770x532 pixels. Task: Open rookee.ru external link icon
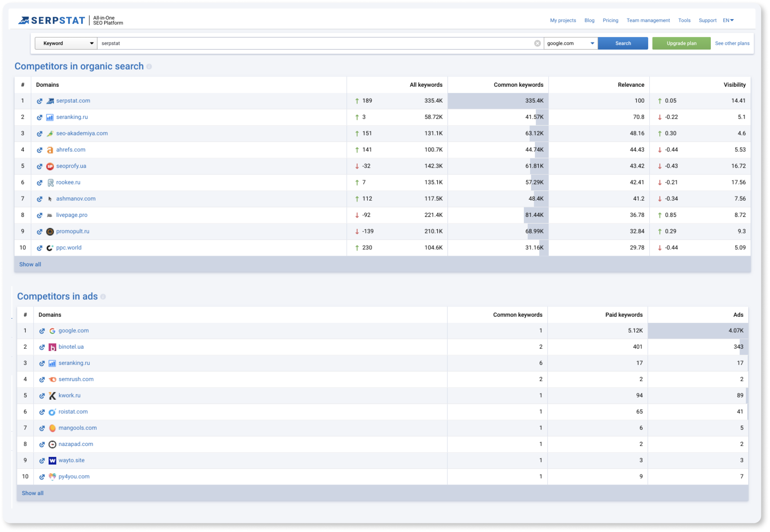(40, 182)
